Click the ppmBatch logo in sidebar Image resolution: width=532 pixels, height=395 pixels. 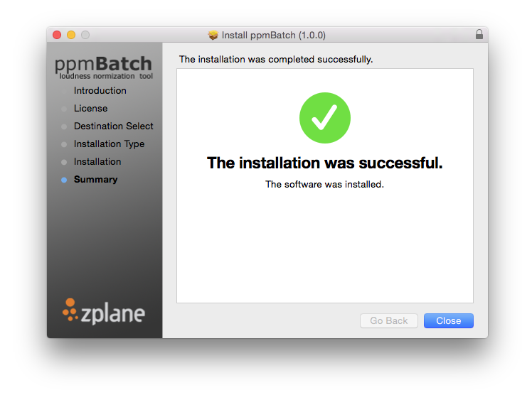104,67
